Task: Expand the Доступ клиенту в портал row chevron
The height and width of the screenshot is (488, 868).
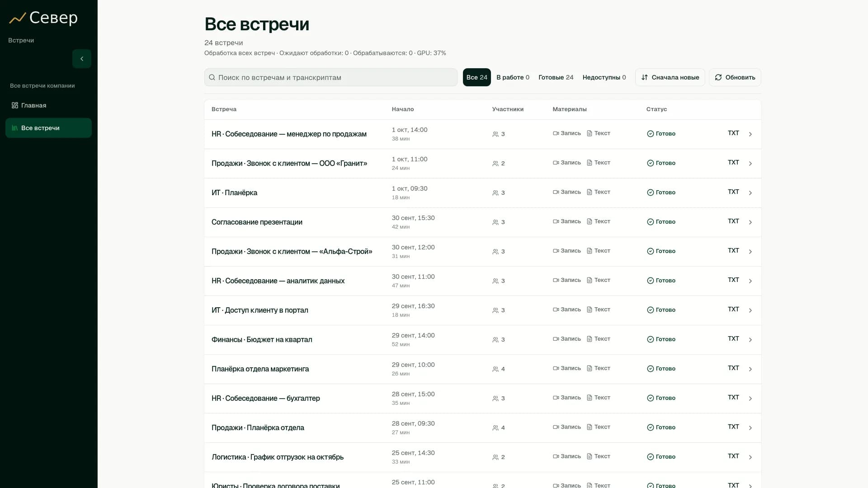Action: pos(750,310)
